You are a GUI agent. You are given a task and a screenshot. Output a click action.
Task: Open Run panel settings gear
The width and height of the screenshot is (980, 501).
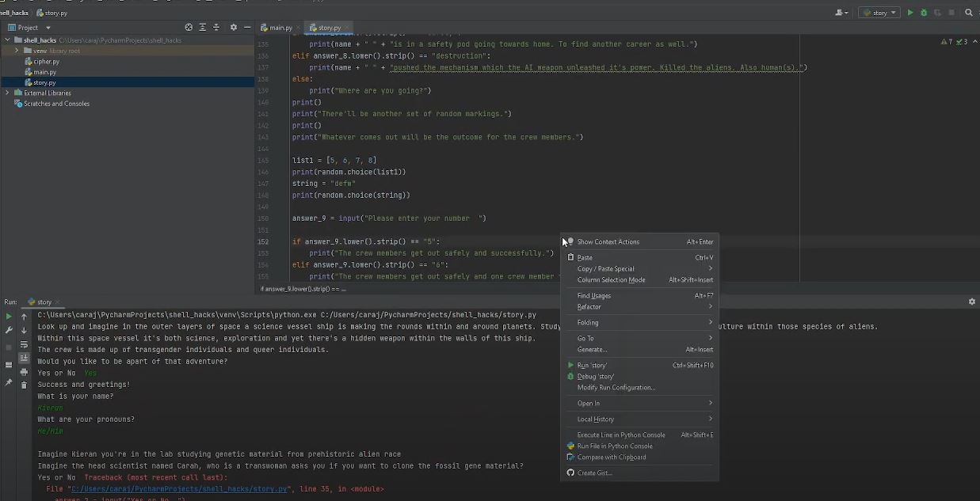pyautogui.click(x=972, y=302)
